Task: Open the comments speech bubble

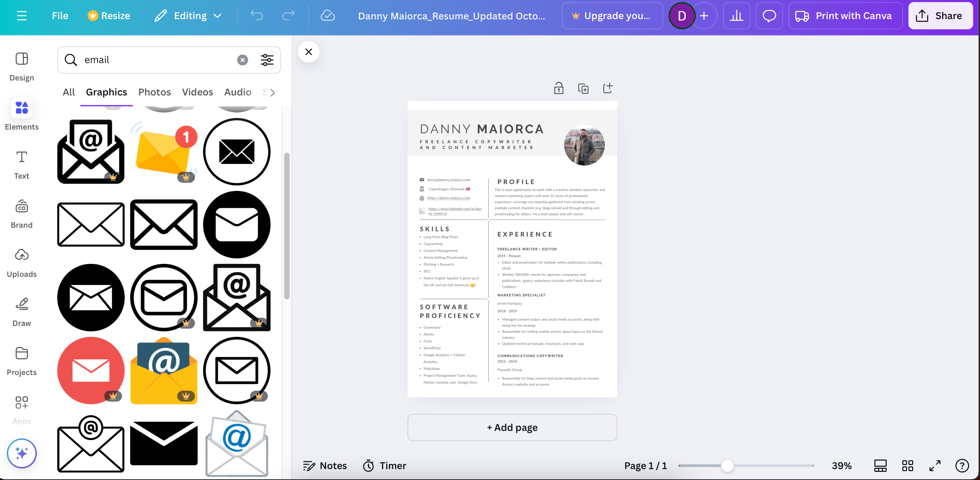Action: pyautogui.click(x=769, y=16)
